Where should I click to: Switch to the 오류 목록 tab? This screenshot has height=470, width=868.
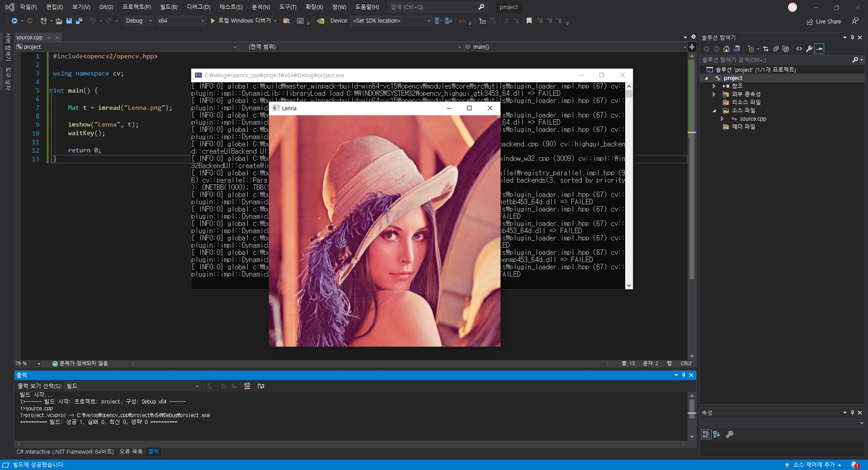click(131, 451)
